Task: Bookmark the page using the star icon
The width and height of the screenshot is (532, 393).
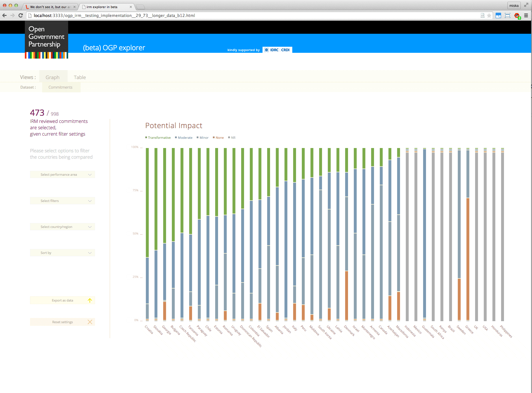Action: [489, 16]
